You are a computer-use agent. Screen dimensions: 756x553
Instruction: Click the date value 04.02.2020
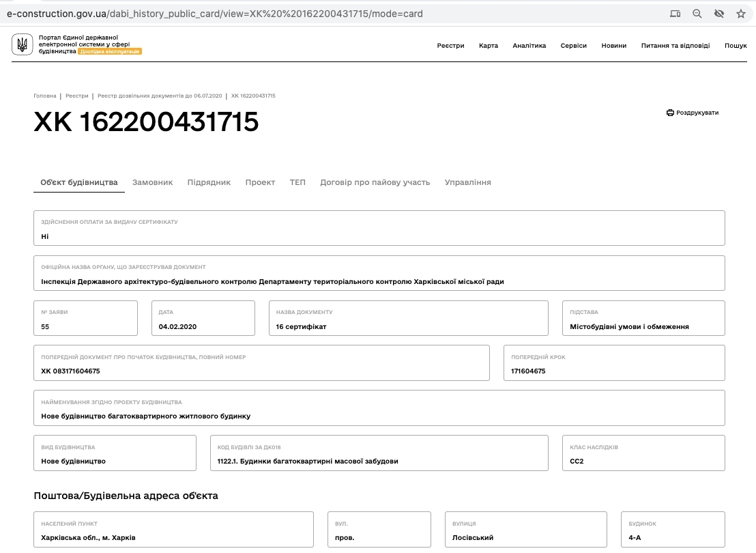[177, 327]
